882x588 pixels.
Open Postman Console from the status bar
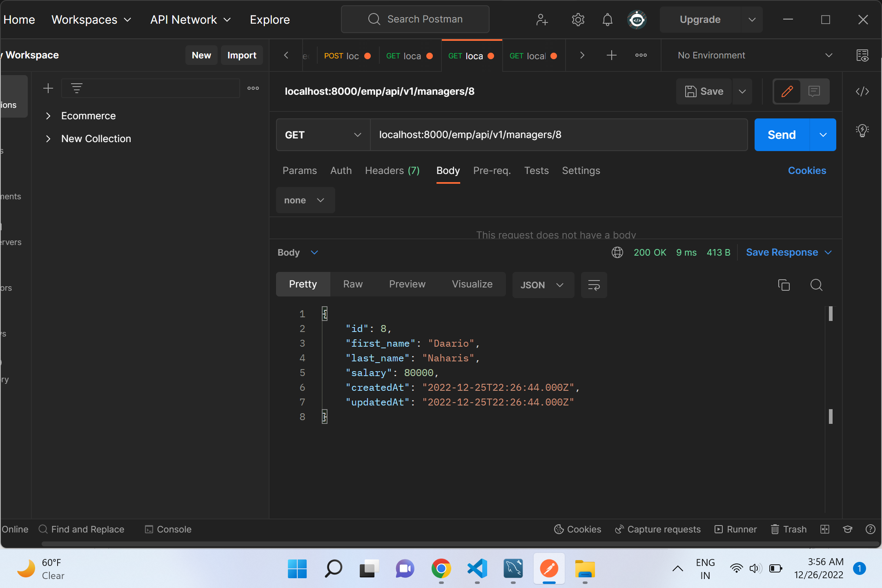point(168,529)
